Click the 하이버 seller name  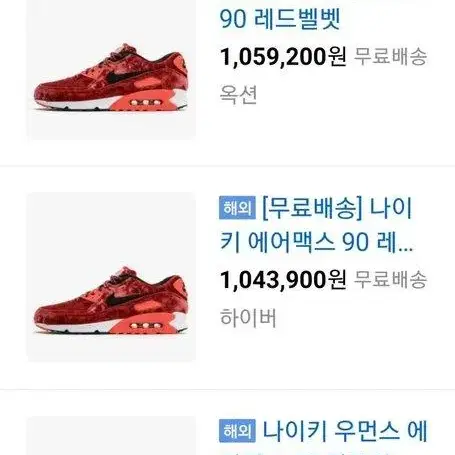coord(248,318)
